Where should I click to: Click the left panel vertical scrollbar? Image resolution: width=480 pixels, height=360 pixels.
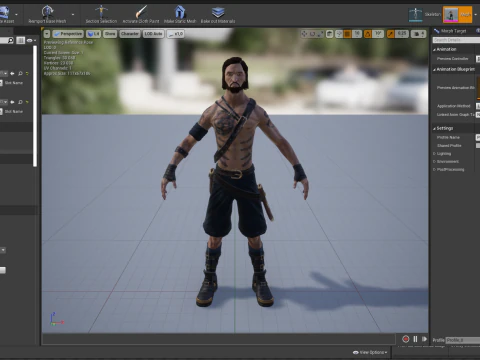pos(35,106)
